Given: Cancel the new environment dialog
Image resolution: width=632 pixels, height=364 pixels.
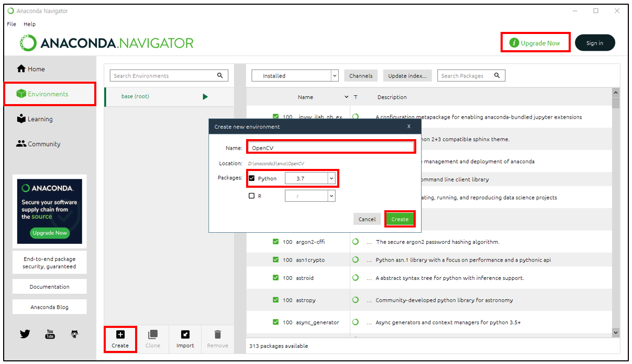Looking at the screenshot, I should pyautogui.click(x=367, y=219).
